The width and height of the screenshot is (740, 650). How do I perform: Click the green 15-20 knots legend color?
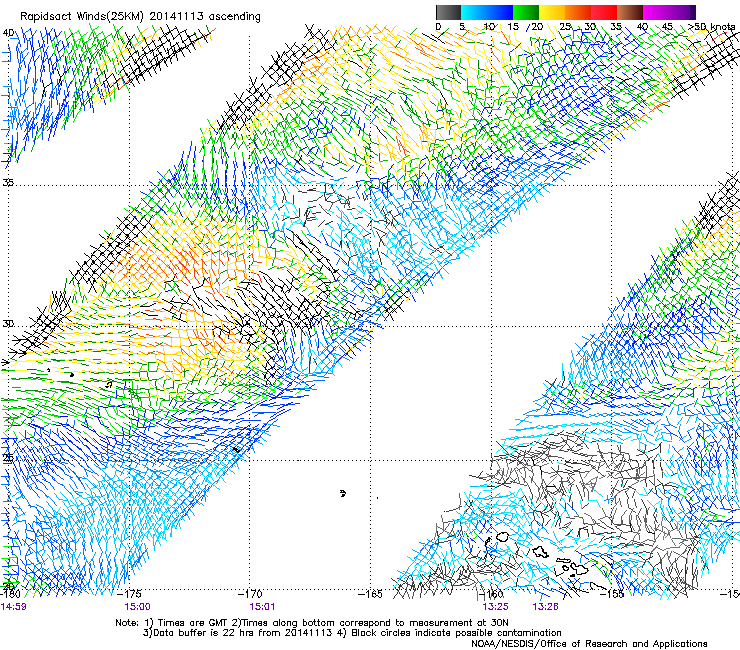[525, 12]
